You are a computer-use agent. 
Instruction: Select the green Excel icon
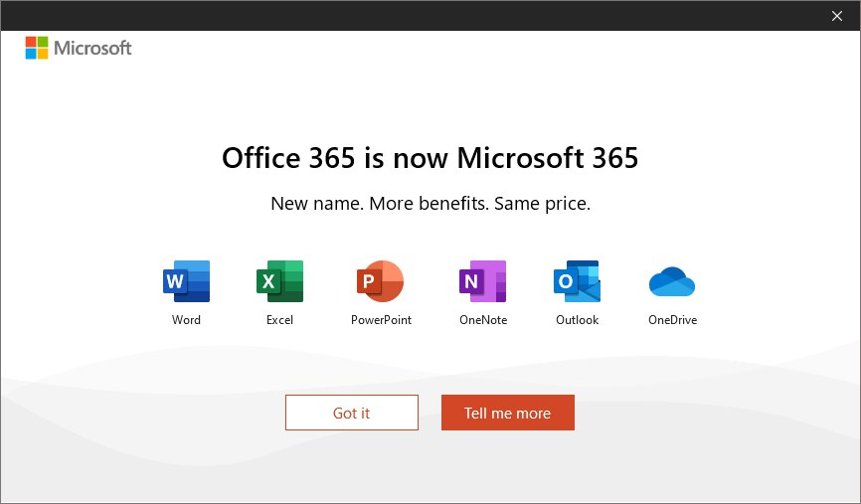(279, 281)
